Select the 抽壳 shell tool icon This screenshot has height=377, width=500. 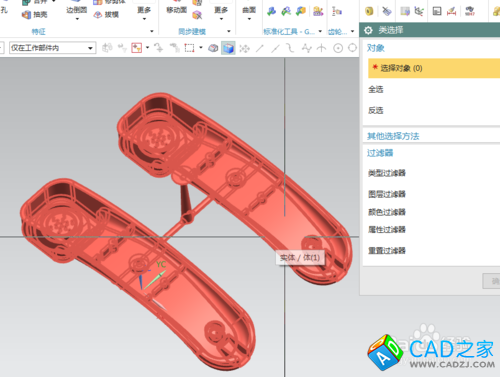click(26, 15)
